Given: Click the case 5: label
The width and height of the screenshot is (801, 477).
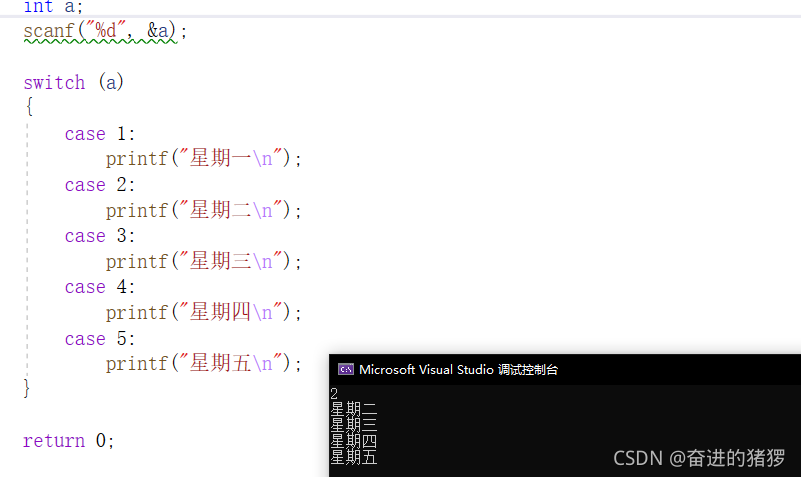Looking at the screenshot, I should click(100, 339).
